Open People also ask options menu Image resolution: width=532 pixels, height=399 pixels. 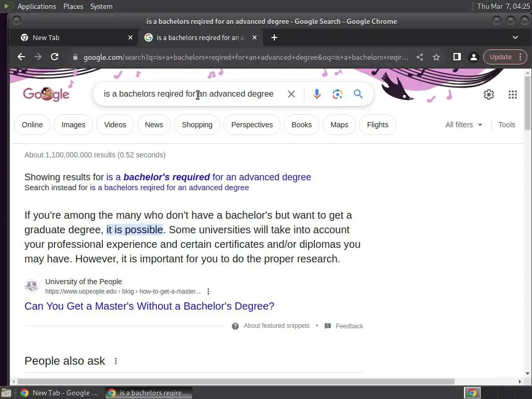[x=116, y=361]
